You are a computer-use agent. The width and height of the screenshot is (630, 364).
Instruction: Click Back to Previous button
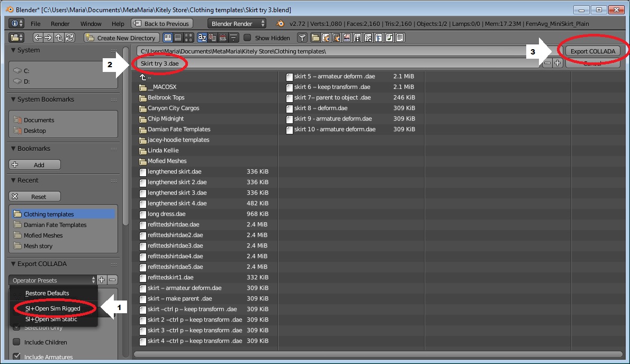tap(162, 24)
